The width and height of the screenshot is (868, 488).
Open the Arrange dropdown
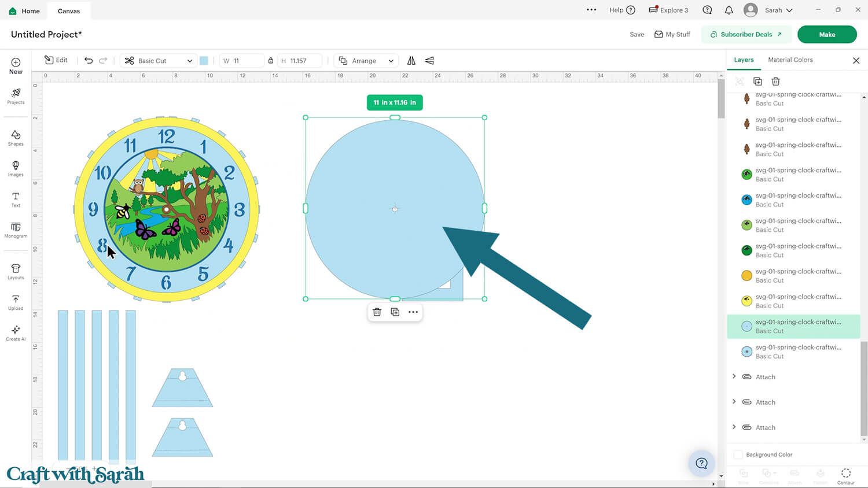[366, 61]
